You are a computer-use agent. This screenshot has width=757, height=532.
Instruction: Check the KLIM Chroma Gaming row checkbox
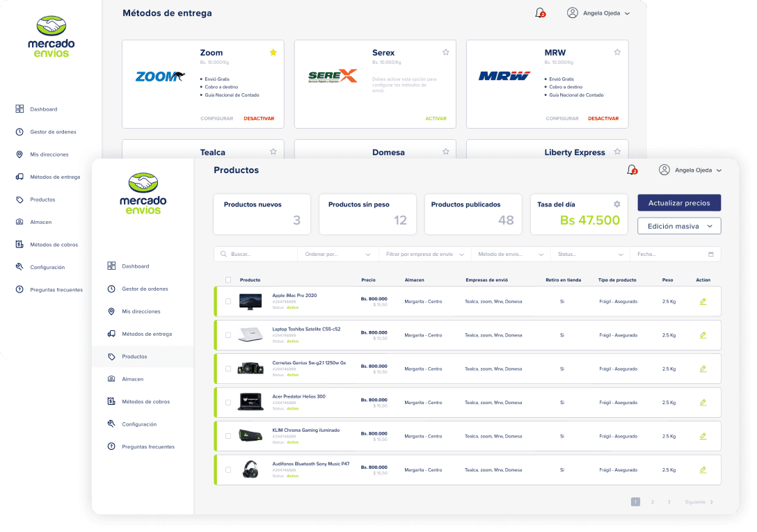pos(228,437)
